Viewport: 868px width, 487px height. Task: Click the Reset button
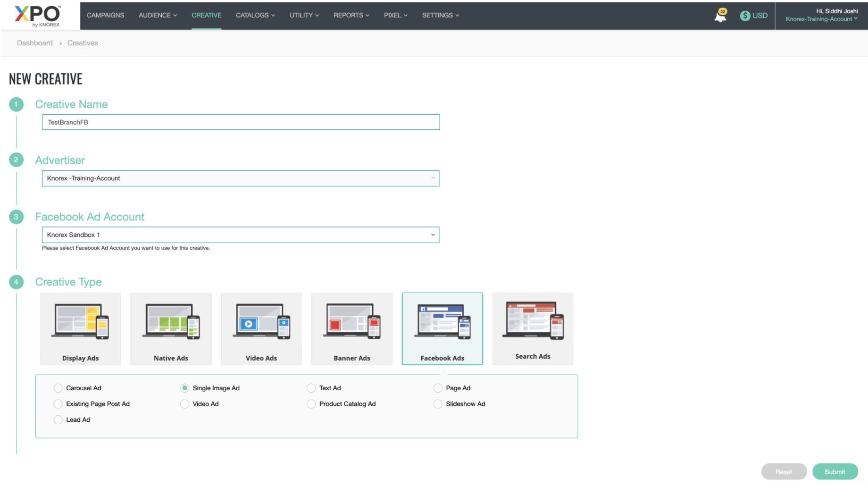pyautogui.click(x=784, y=472)
